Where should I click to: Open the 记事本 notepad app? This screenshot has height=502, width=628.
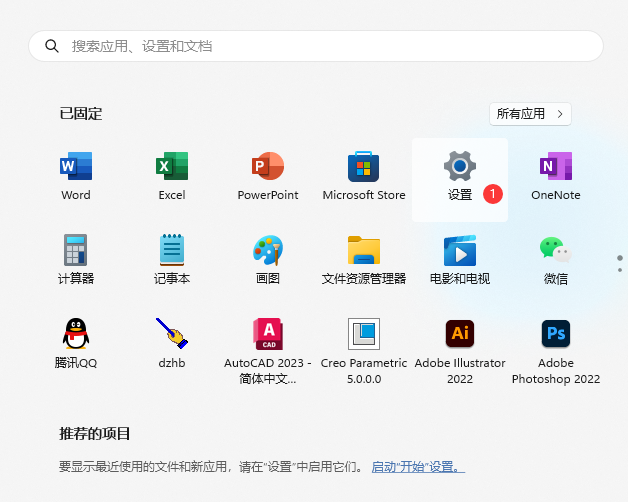point(172,260)
